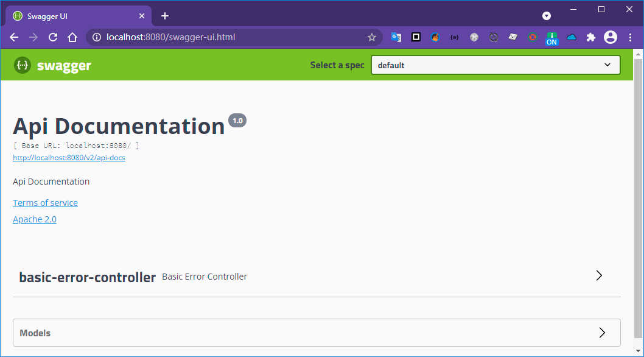The image size is (644, 357).
Task: Open the Google Translate extension
Action: [396, 37]
